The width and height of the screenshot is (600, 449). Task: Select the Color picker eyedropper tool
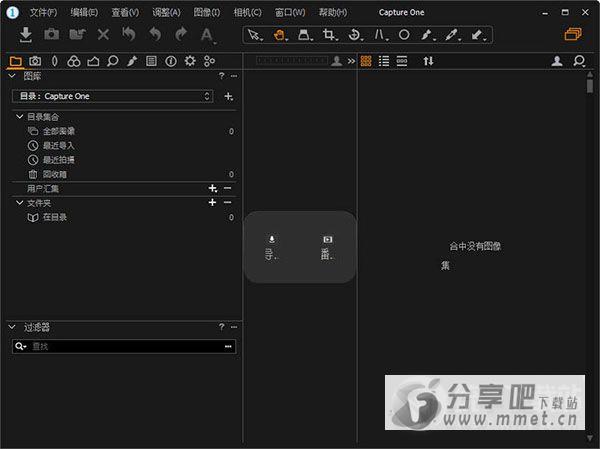click(452, 35)
